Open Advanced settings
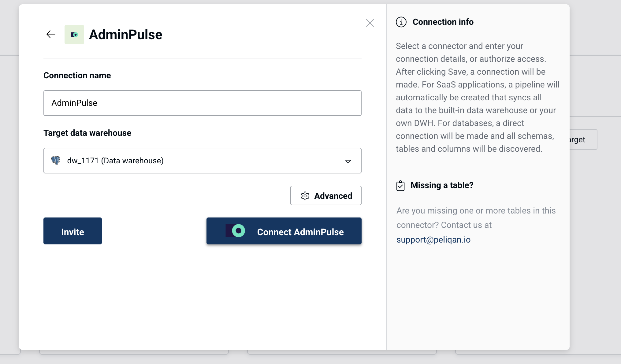 pyautogui.click(x=326, y=195)
